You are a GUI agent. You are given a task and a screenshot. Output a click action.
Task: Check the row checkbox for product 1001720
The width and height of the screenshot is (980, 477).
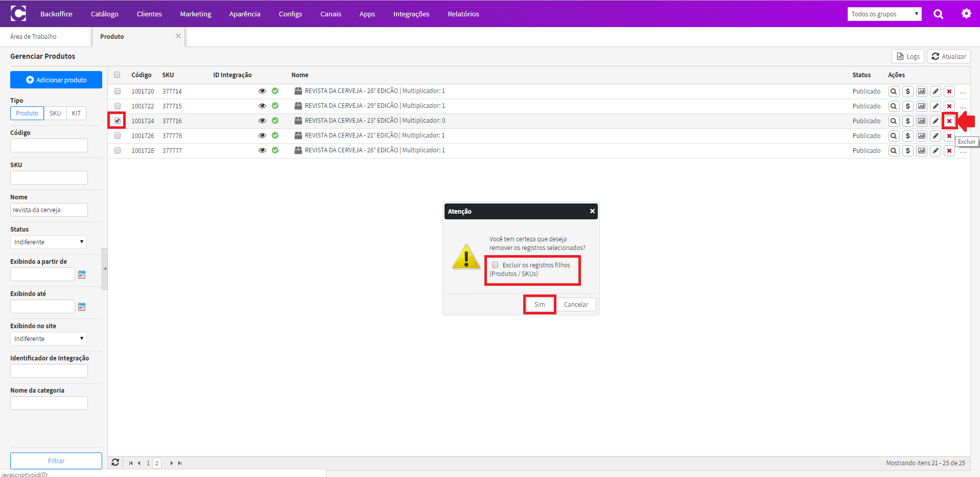pyautogui.click(x=118, y=91)
